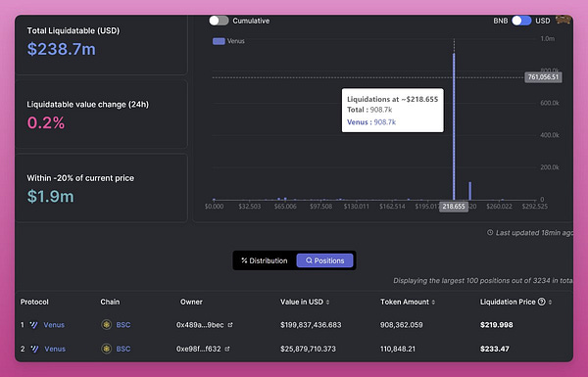The image size is (588, 377).
Task: Open the BSC chain link in row 2
Action: click(123, 349)
